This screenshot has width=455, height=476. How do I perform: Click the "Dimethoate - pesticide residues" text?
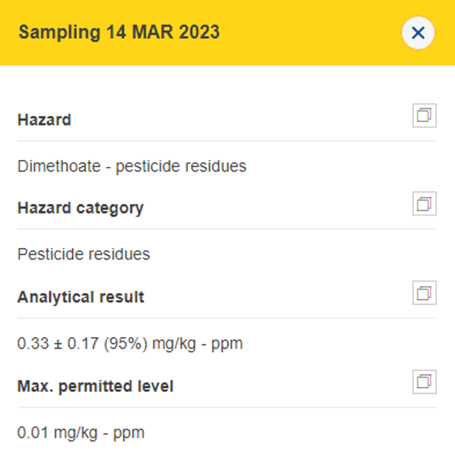coord(132,166)
